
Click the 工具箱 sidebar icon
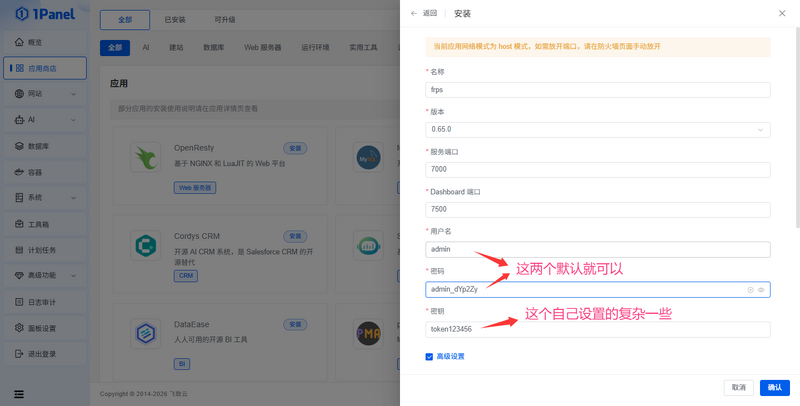point(20,224)
